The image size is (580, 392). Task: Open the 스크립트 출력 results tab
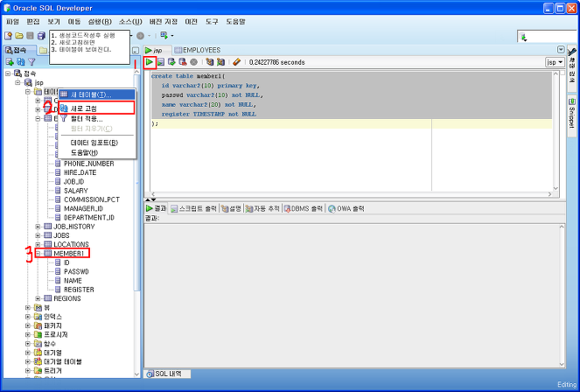pos(193,208)
